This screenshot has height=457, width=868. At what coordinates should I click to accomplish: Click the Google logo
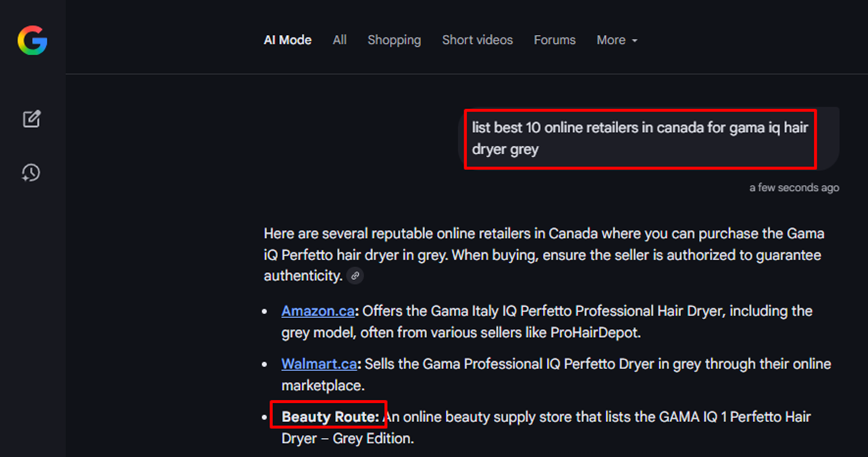(32, 41)
